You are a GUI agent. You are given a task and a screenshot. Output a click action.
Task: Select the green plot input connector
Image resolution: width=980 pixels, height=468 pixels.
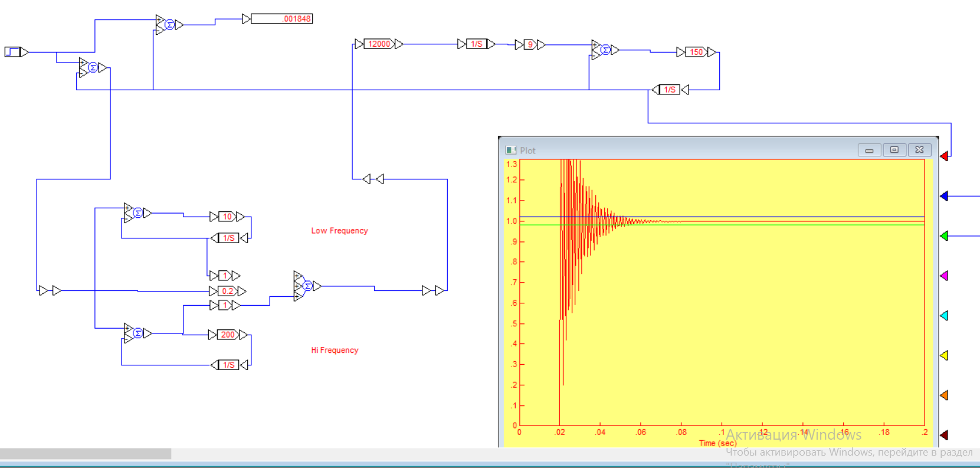pos(944,236)
